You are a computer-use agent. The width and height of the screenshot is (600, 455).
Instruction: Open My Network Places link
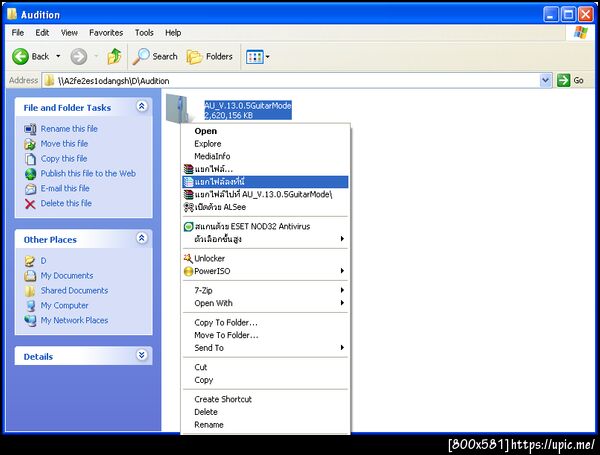click(75, 321)
